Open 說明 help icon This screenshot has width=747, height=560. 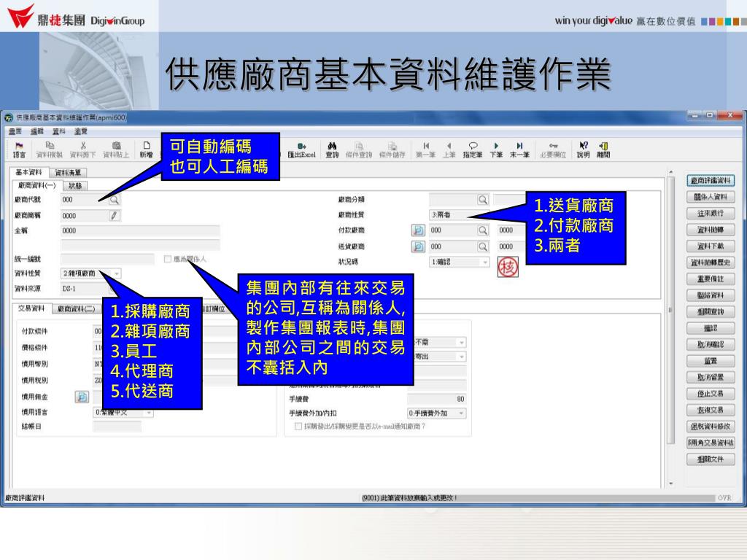583,149
